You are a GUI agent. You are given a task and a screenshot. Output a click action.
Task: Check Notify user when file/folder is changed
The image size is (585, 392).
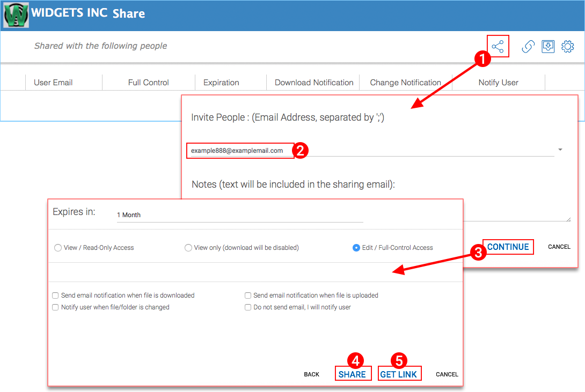[x=55, y=307]
